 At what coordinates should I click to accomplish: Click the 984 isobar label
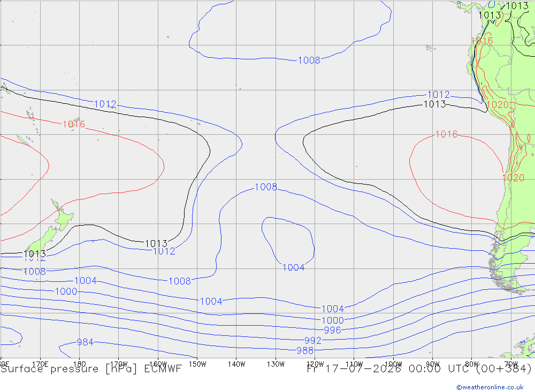click(x=85, y=342)
